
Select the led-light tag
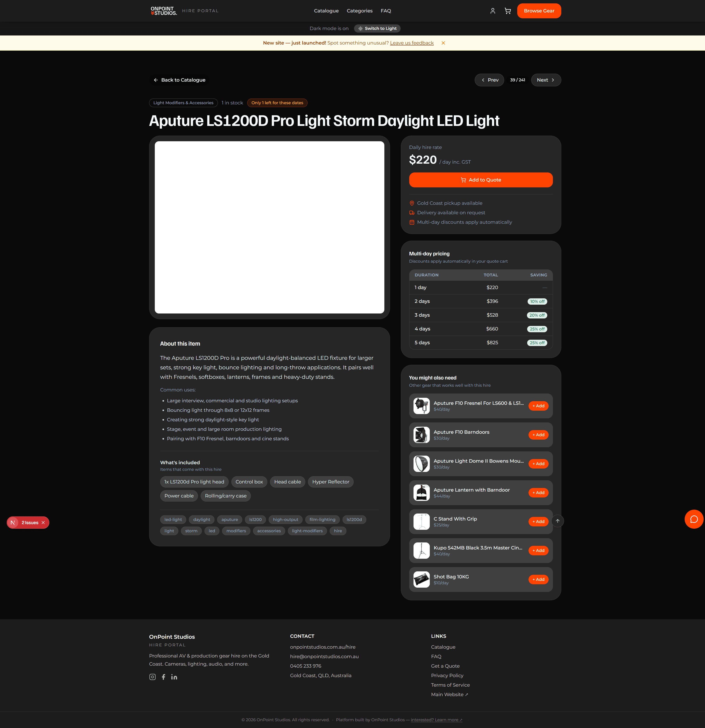(173, 520)
